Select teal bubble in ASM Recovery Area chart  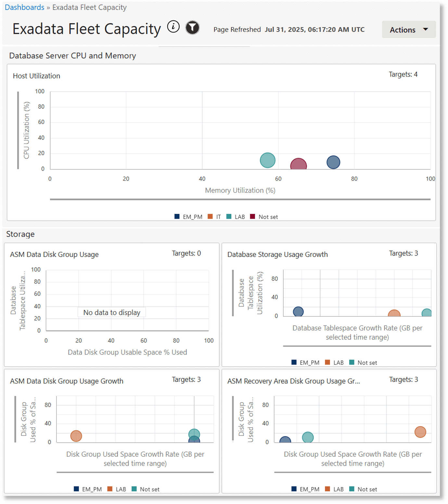coord(307,437)
